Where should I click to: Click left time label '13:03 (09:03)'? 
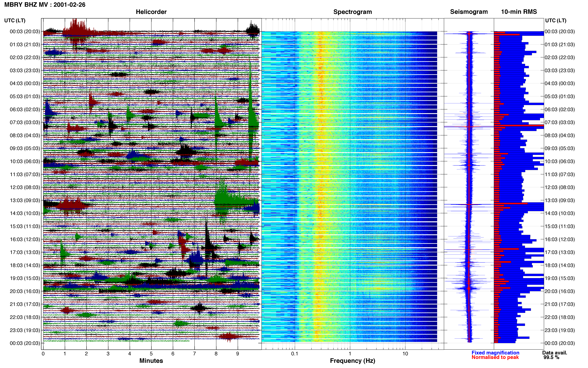(x=25, y=200)
